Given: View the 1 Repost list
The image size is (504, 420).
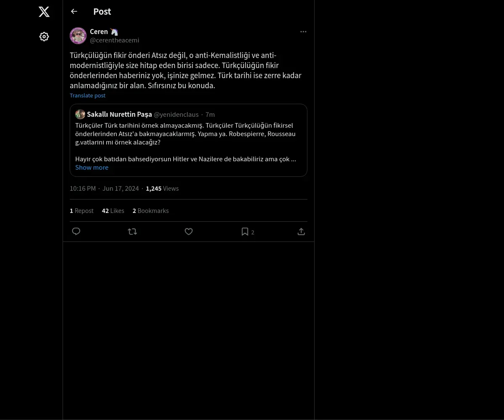Looking at the screenshot, I should pos(81,211).
